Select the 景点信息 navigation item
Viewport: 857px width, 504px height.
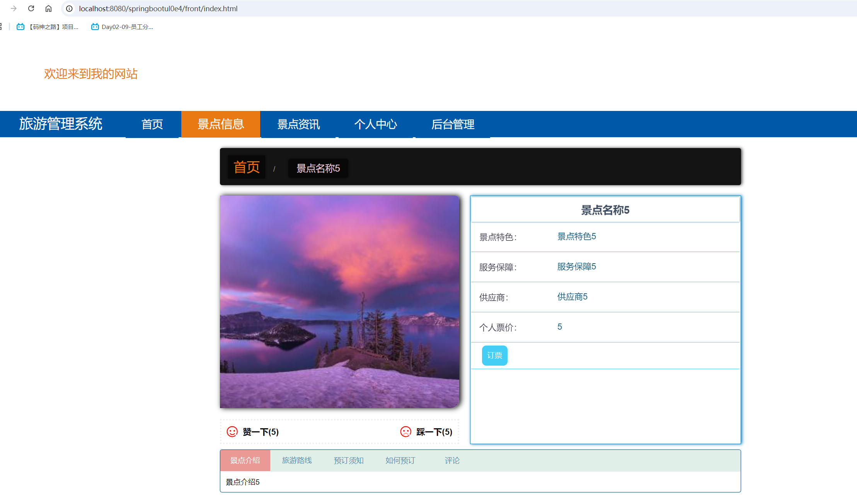(x=221, y=124)
